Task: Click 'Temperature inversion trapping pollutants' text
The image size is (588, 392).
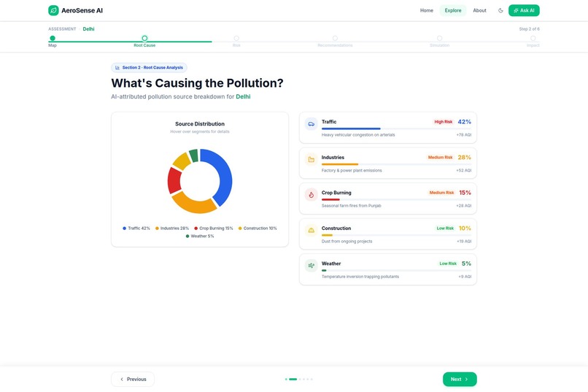Action: click(x=360, y=277)
